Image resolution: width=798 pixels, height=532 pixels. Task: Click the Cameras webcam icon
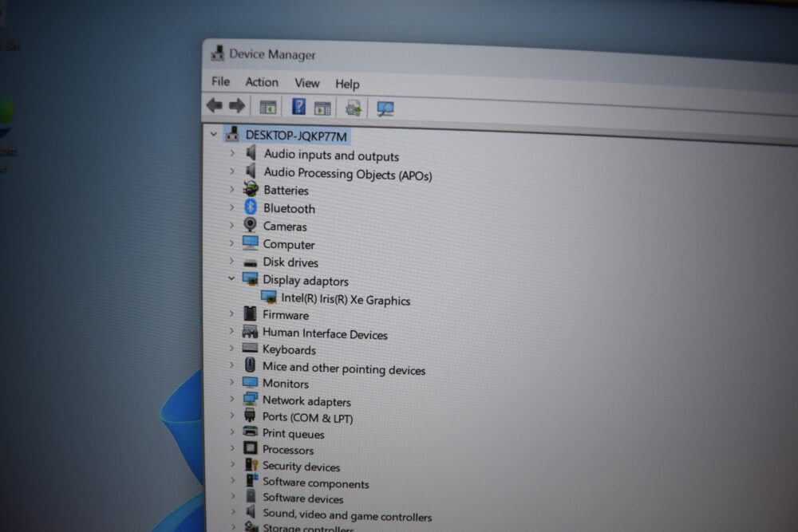250,224
